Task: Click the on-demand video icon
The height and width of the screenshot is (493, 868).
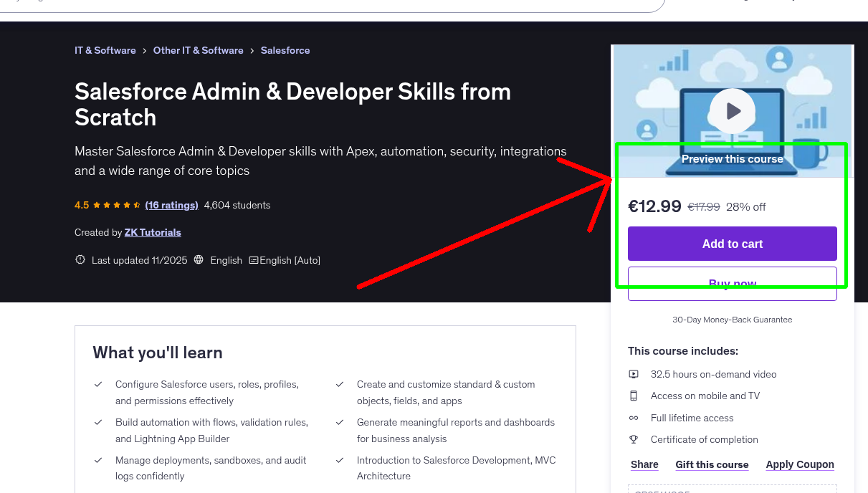Action: pyautogui.click(x=634, y=374)
